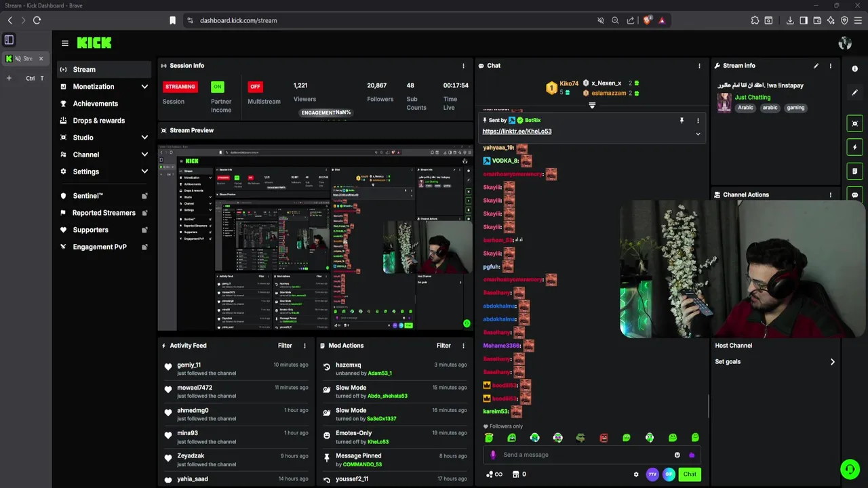Open Sentinel in the sidebar
The height and width of the screenshot is (488, 868).
coord(103,196)
